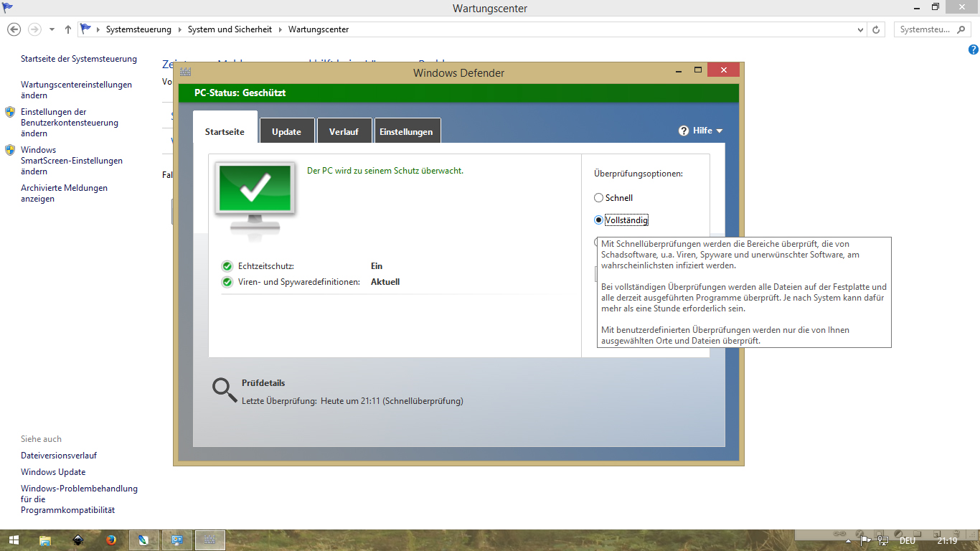Launch Firefox from the taskbar
This screenshot has height=551, width=980.
click(x=110, y=540)
